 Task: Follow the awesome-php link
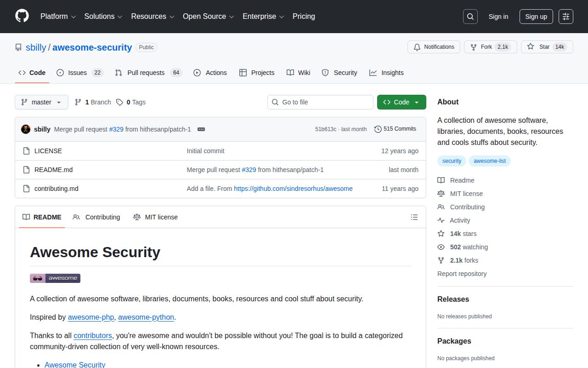pyautogui.click(x=91, y=317)
